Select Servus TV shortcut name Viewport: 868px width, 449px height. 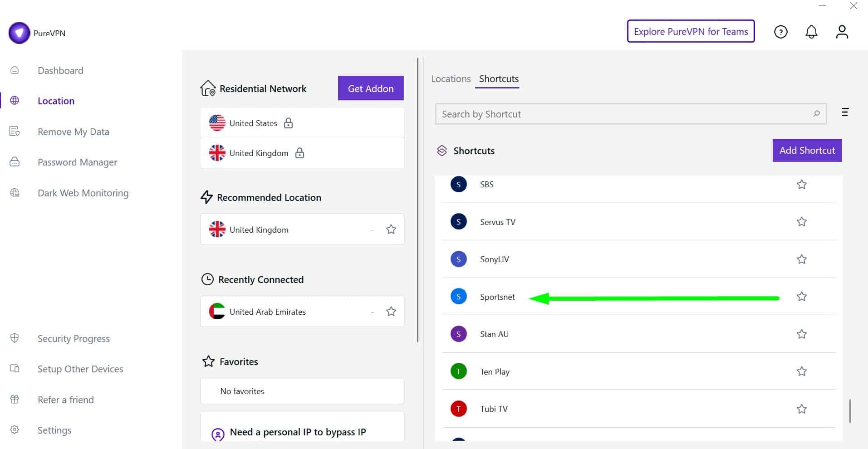498,222
